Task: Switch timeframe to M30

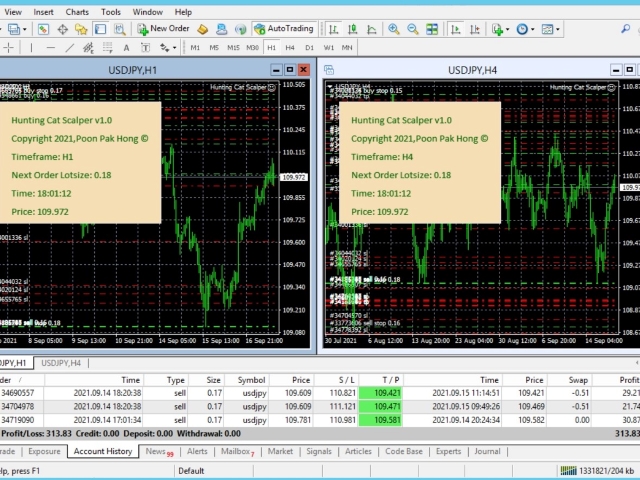Action: click(252, 48)
